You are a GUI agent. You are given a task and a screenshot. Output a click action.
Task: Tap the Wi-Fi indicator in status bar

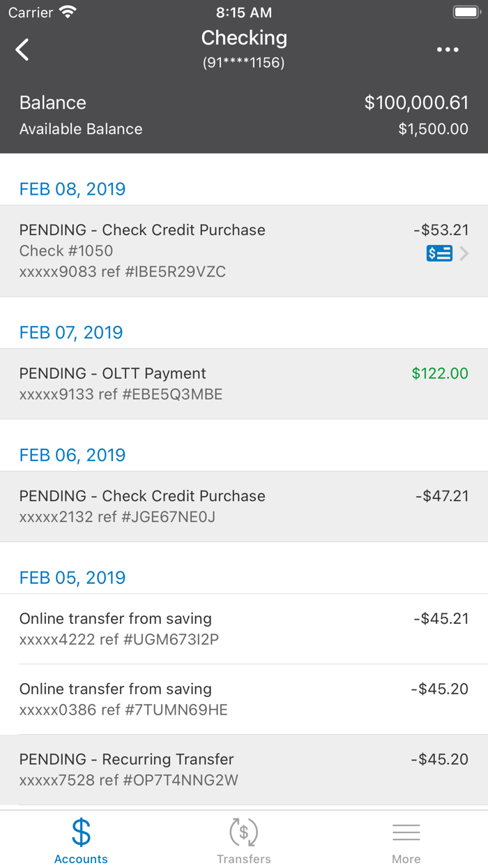[x=68, y=11]
